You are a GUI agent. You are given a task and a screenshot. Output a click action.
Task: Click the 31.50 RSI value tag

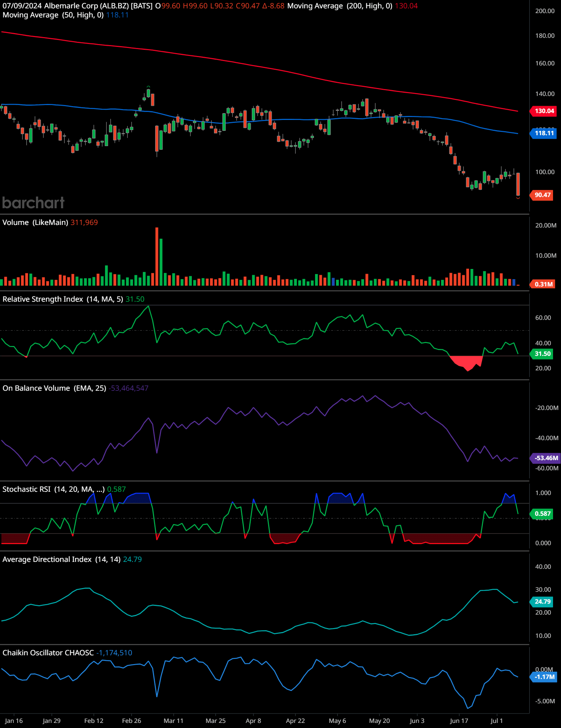pos(542,354)
